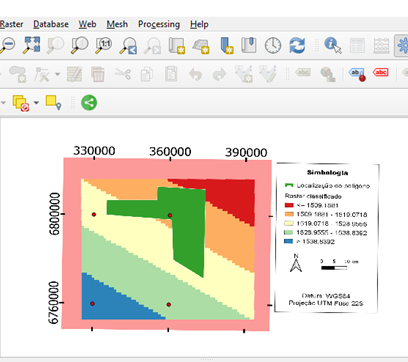The image size is (408, 362).
Task: Open the Web menu
Action: [87, 24]
